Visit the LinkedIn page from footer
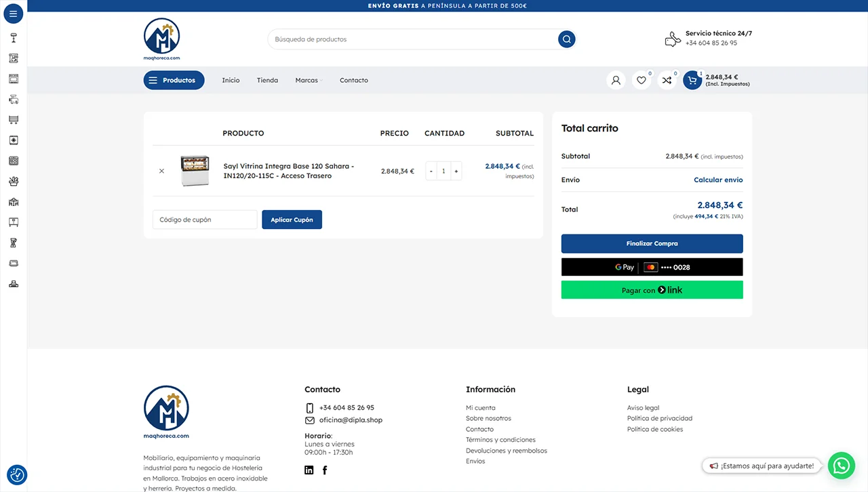 click(x=309, y=470)
